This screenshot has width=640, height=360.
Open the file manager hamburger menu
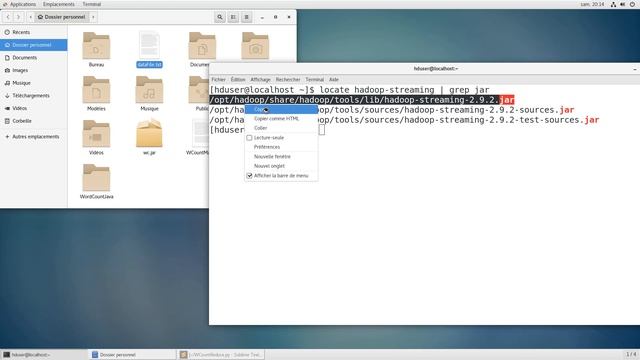click(247, 17)
